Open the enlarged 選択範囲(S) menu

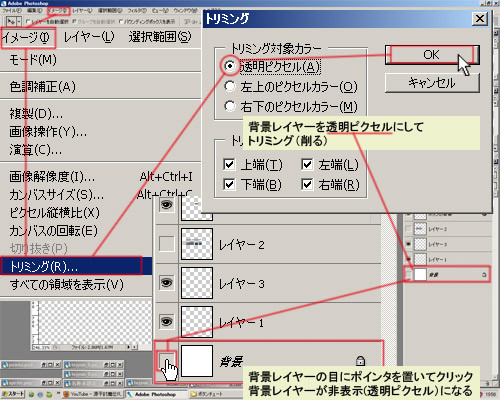point(160,37)
